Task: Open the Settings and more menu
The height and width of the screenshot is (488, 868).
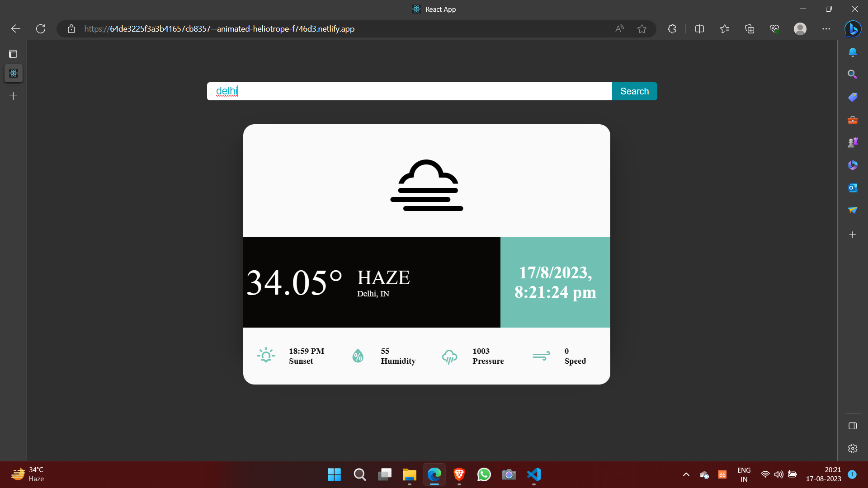Action: (x=826, y=28)
